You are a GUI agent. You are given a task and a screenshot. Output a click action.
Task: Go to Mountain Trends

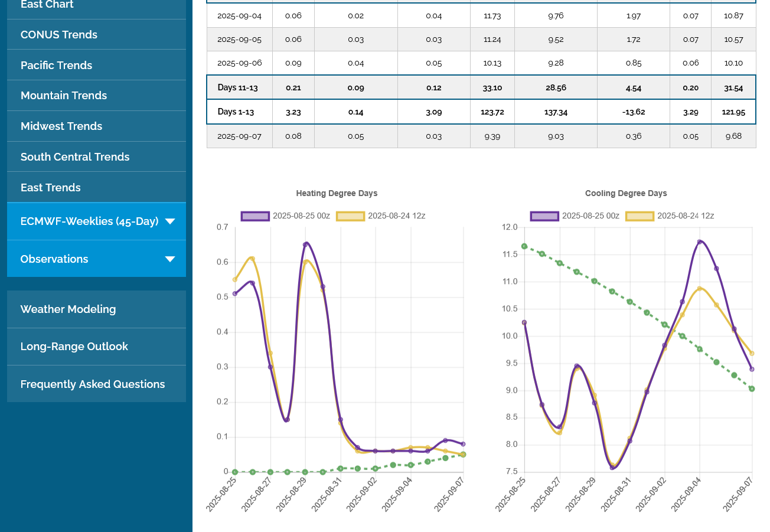(x=64, y=96)
